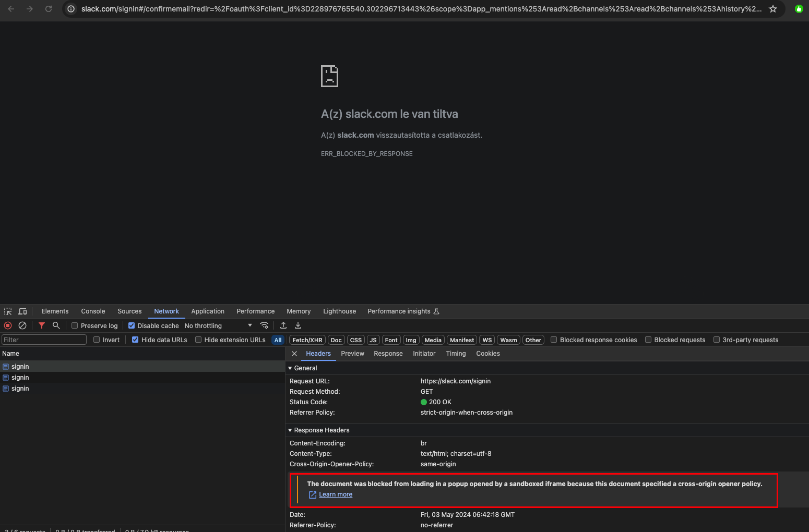Filter requests by Doc type
The image size is (809, 532).
[336, 340]
